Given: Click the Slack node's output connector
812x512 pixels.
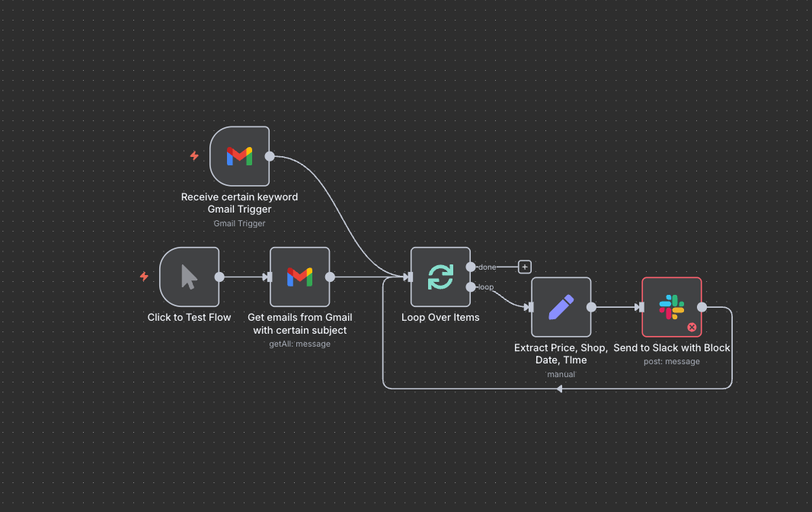Looking at the screenshot, I should pyautogui.click(x=702, y=307).
